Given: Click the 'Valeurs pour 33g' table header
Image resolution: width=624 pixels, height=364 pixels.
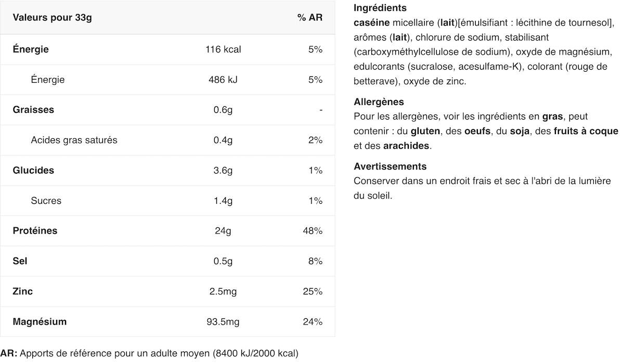Looking at the screenshot, I should [52, 18].
